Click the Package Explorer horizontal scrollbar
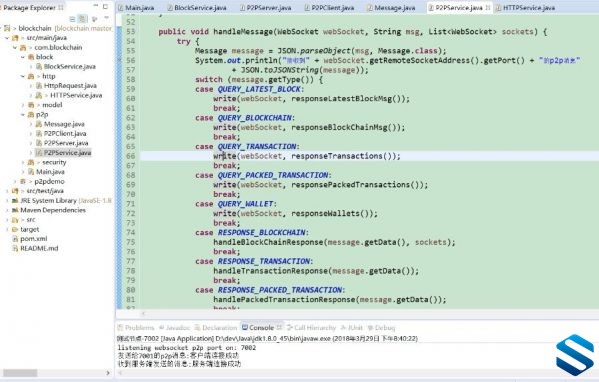Viewport: 599px width, 382px height. click(56, 372)
